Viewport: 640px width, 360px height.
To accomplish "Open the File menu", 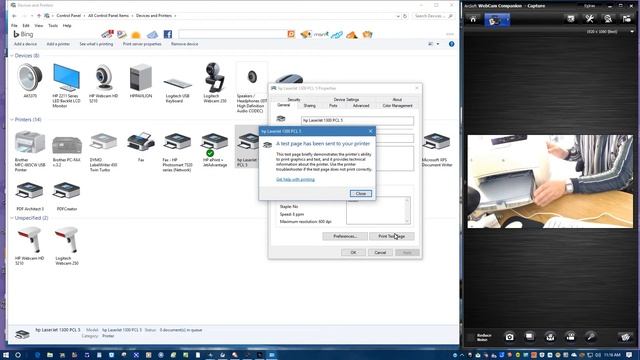I will tap(14, 25).
